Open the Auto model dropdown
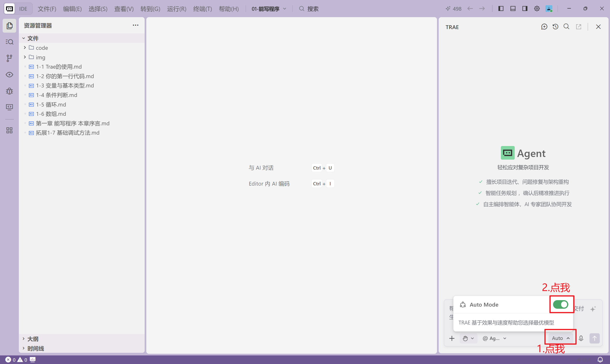Screen dimensions: 610x364 click(x=561, y=338)
